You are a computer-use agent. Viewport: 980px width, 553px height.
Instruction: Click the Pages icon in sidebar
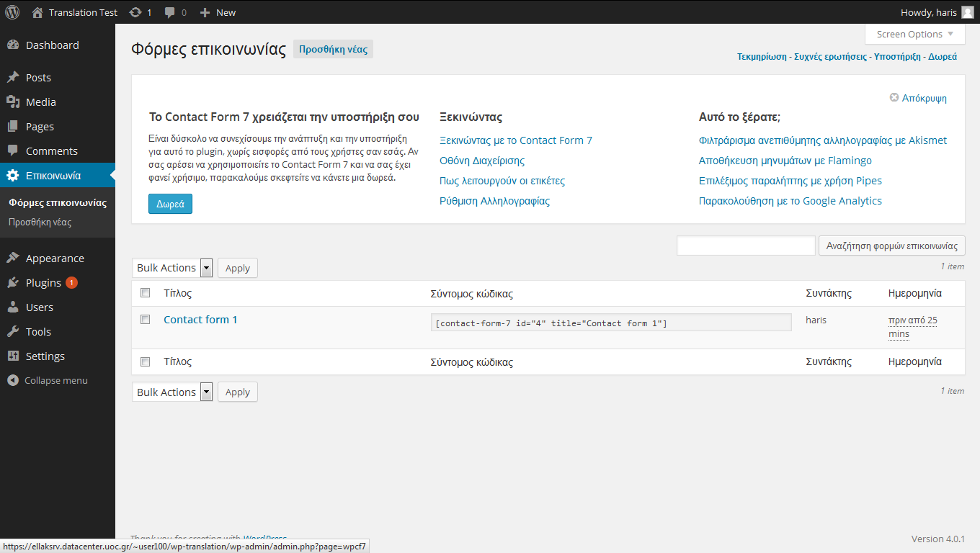pos(13,126)
